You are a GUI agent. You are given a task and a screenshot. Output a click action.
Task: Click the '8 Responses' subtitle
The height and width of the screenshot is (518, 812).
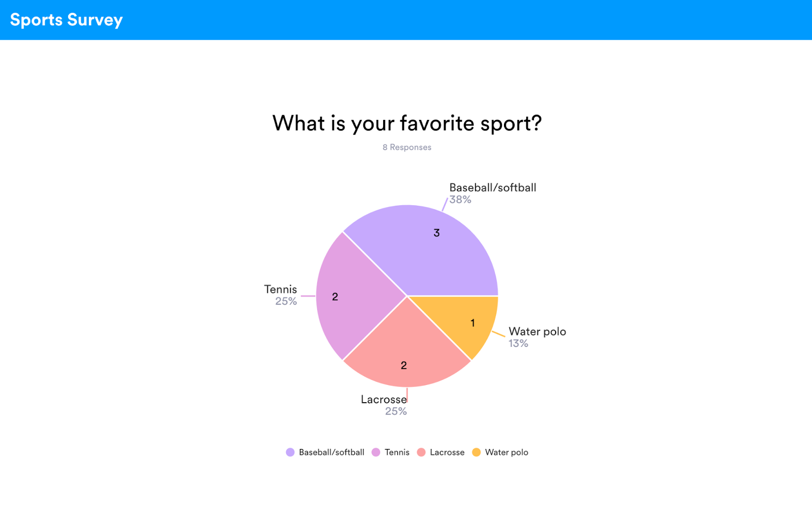point(407,147)
